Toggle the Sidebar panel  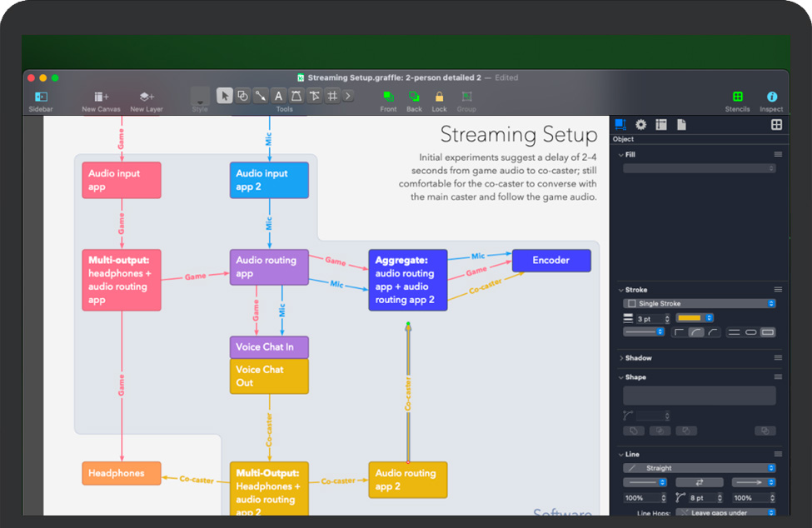[x=41, y=97]
